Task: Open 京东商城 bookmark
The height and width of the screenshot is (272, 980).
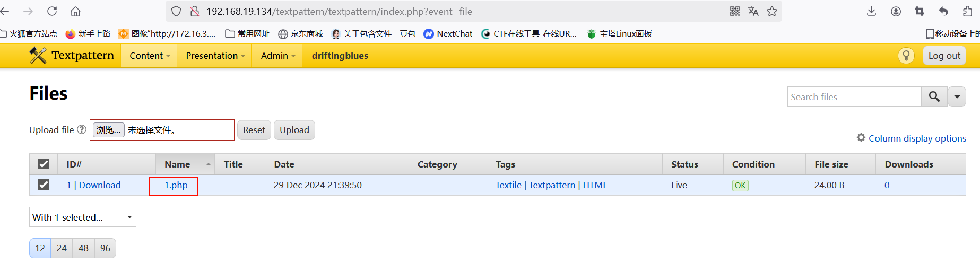Action: pos(300,33)
